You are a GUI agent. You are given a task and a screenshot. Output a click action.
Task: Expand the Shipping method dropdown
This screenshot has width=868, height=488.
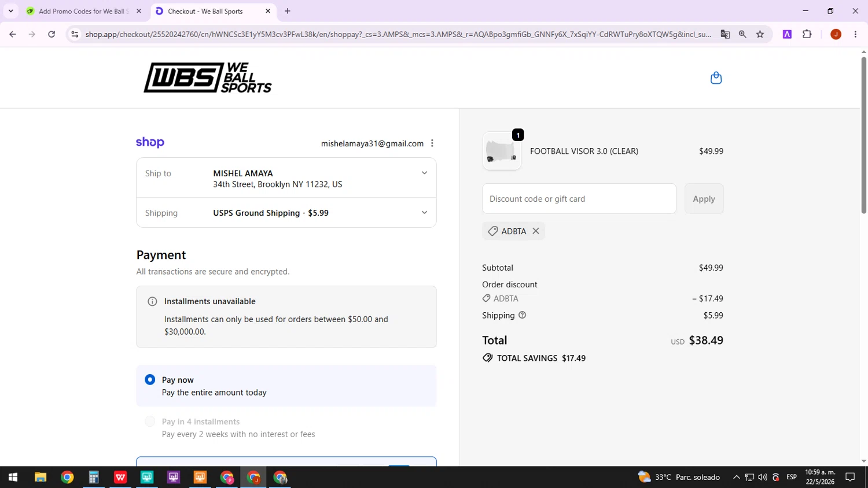coord(424,213)
